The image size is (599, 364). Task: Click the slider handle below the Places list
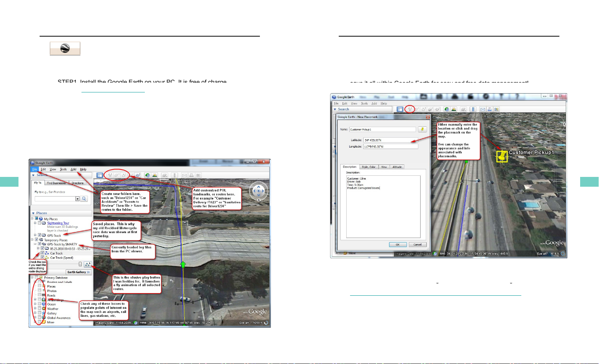tap(80, 264)
